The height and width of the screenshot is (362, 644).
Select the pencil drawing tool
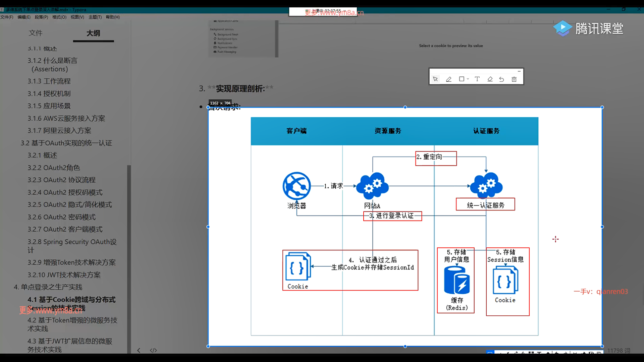tap(448, 79)
